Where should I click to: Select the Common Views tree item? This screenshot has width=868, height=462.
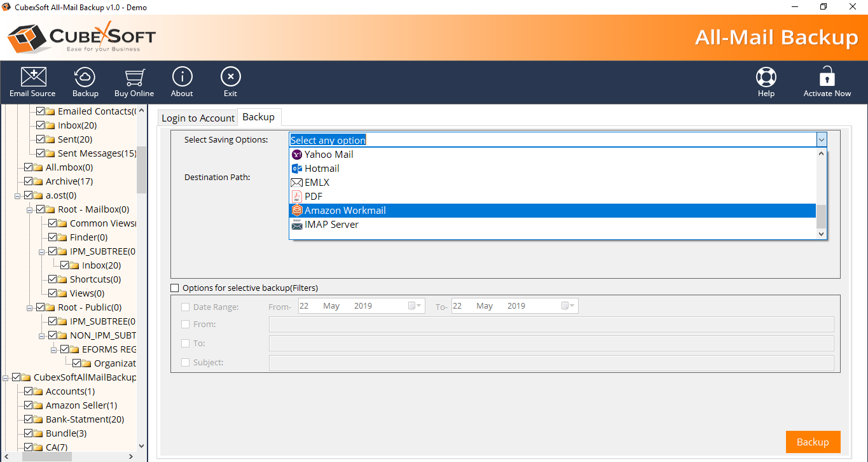103,223
